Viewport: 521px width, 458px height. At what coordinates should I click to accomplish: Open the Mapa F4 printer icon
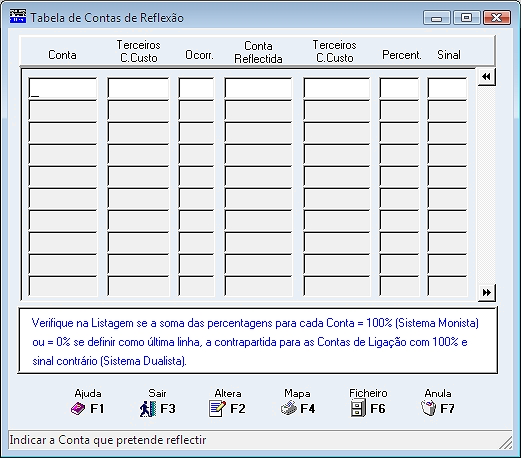tap(289, 408)
